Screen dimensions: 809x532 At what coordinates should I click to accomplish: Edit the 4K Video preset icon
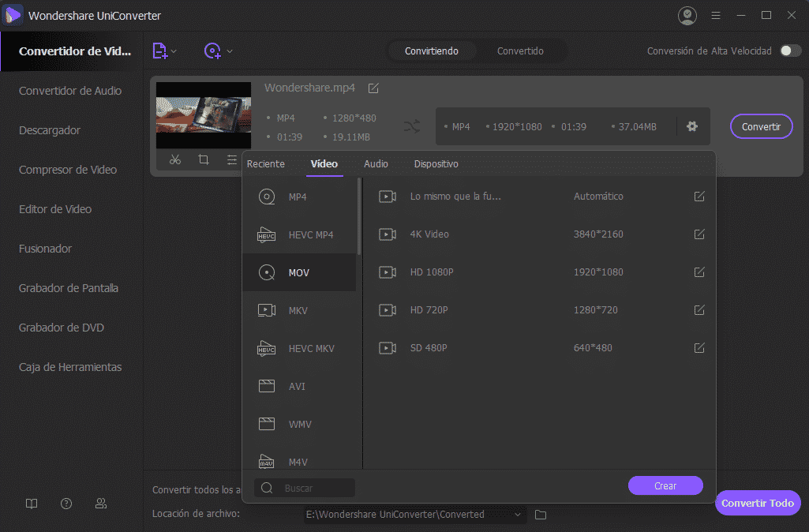(x=699, y=234)
